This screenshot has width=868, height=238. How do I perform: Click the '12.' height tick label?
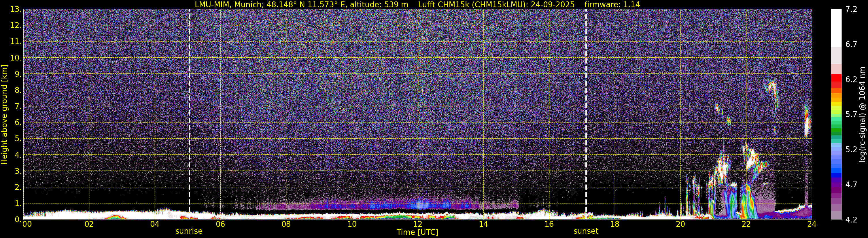coord(16,25)
